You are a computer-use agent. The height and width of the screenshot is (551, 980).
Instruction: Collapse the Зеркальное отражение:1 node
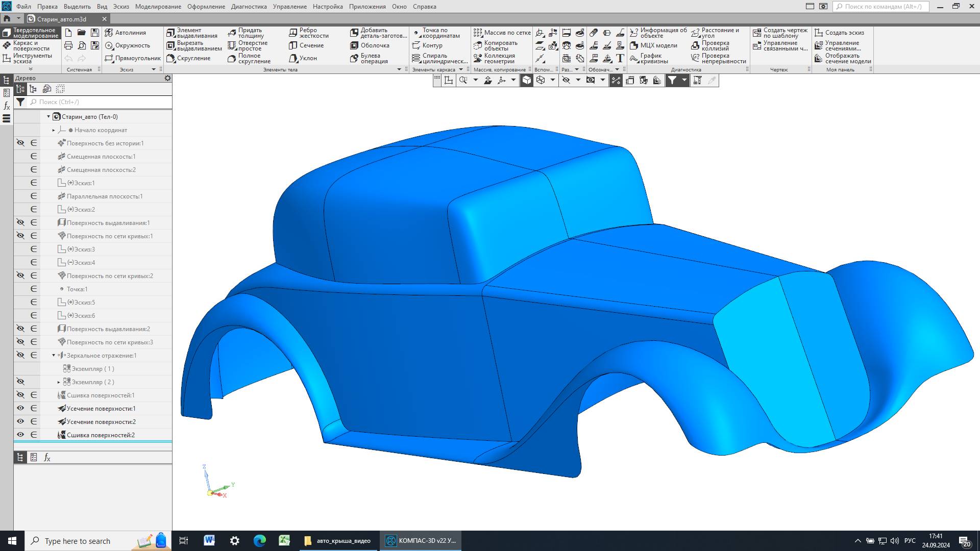(54, 356)
